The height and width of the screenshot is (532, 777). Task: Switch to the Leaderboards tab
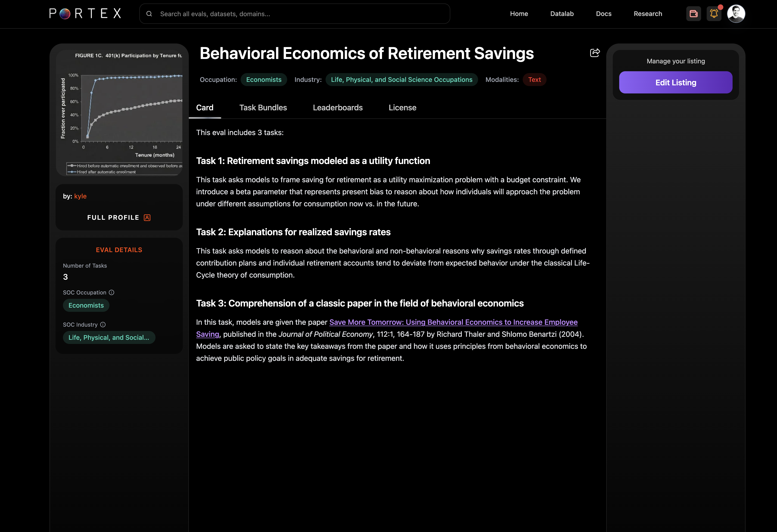tap(337, 108)
